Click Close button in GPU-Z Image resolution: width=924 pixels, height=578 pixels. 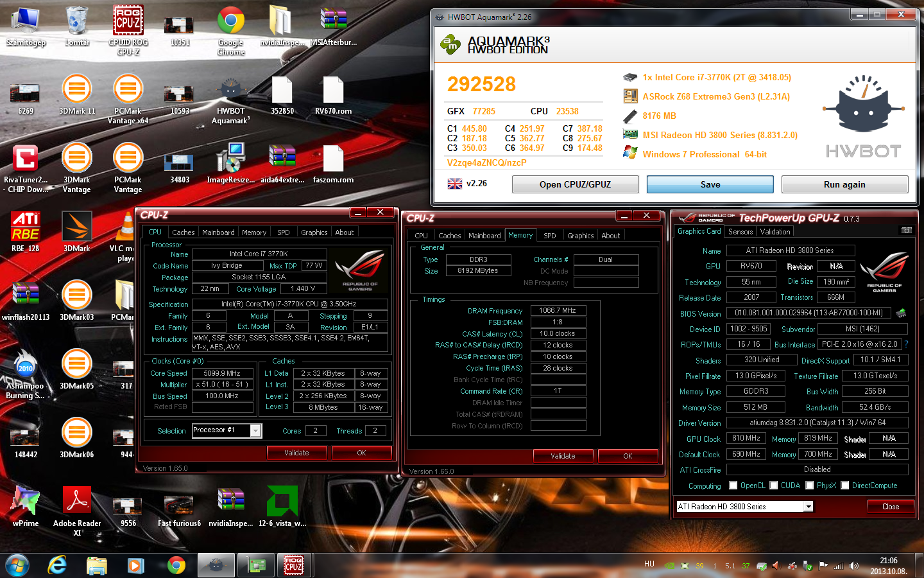click(x=891, y=507)
